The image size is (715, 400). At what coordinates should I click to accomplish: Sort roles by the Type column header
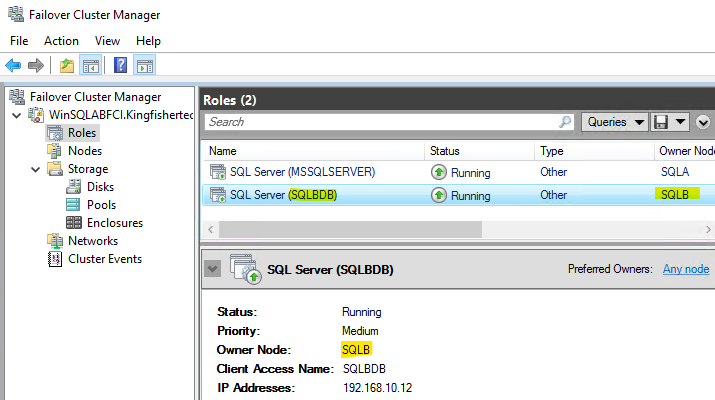pyautogui.click(x=595, y=151)
